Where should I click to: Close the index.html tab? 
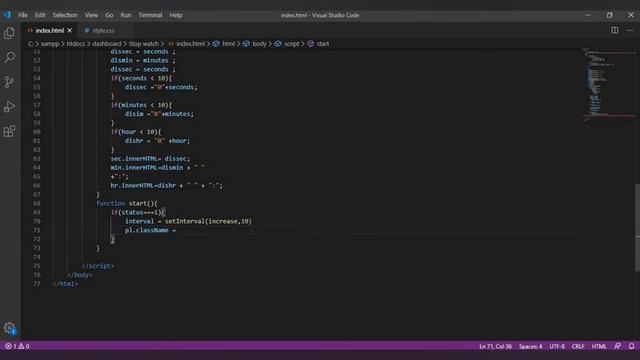(x=70, y=31)
